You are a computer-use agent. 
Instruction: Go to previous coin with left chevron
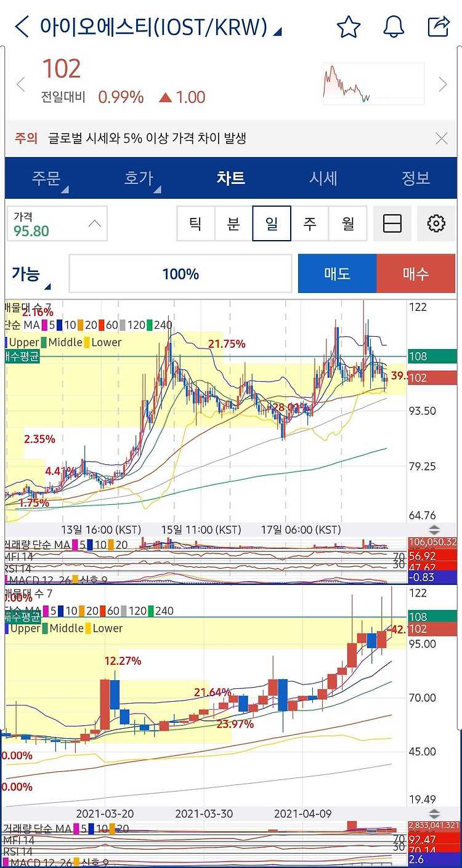click(20, 84)
